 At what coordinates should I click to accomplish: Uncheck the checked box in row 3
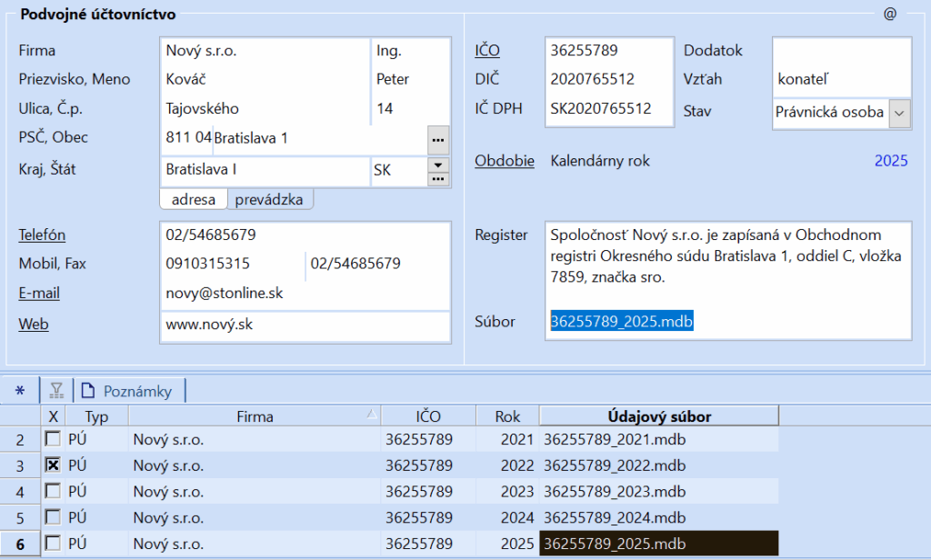54,465
